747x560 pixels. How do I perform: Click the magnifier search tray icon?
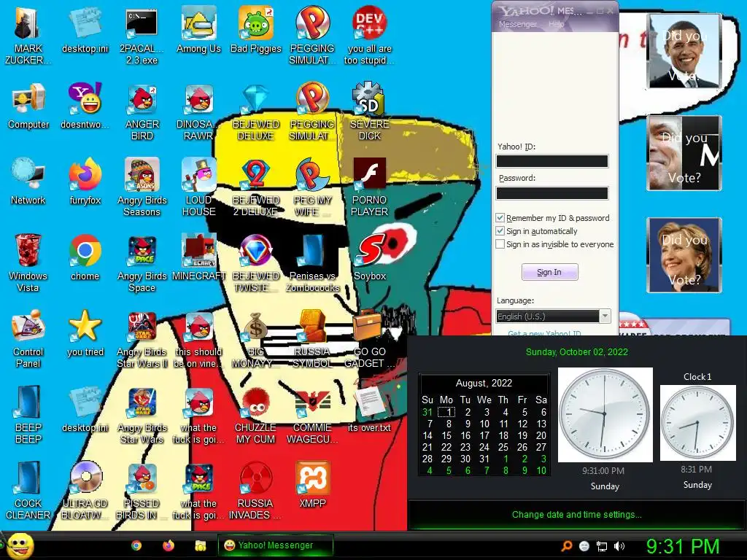pos(566,546)
